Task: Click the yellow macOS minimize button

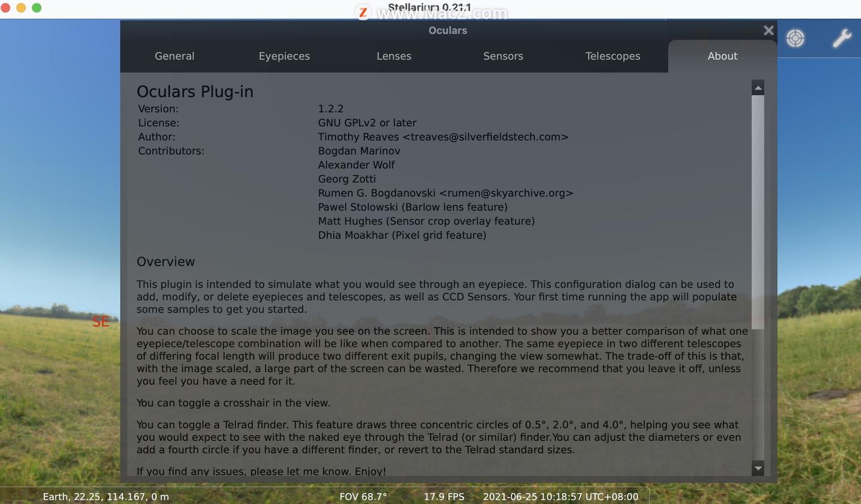Action: point(21,8)
